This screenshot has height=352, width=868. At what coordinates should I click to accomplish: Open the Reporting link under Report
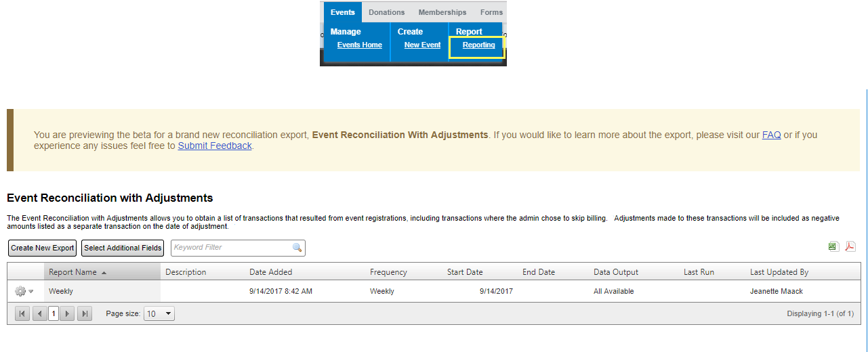pos(478,45)
